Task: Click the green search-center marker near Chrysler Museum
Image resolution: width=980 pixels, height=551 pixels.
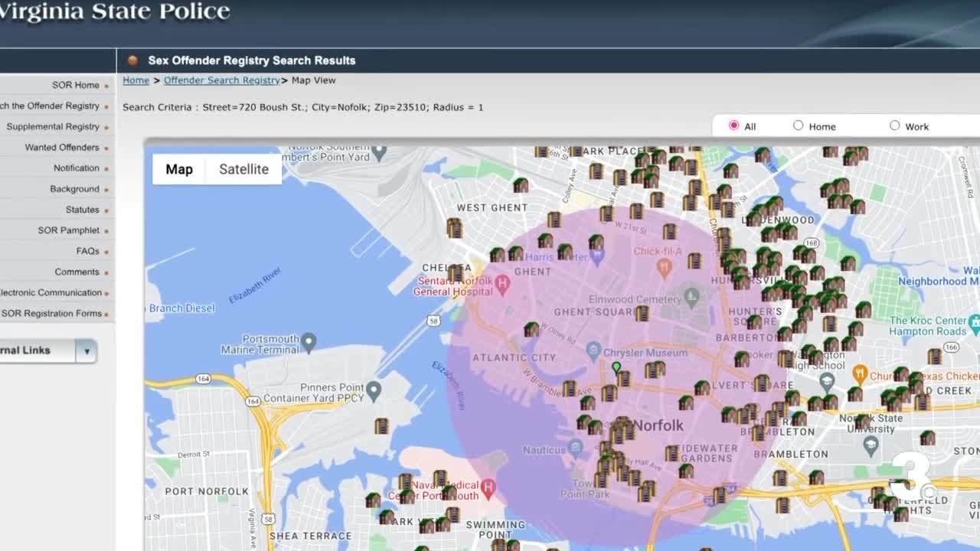Action: (x=616, y=367)
